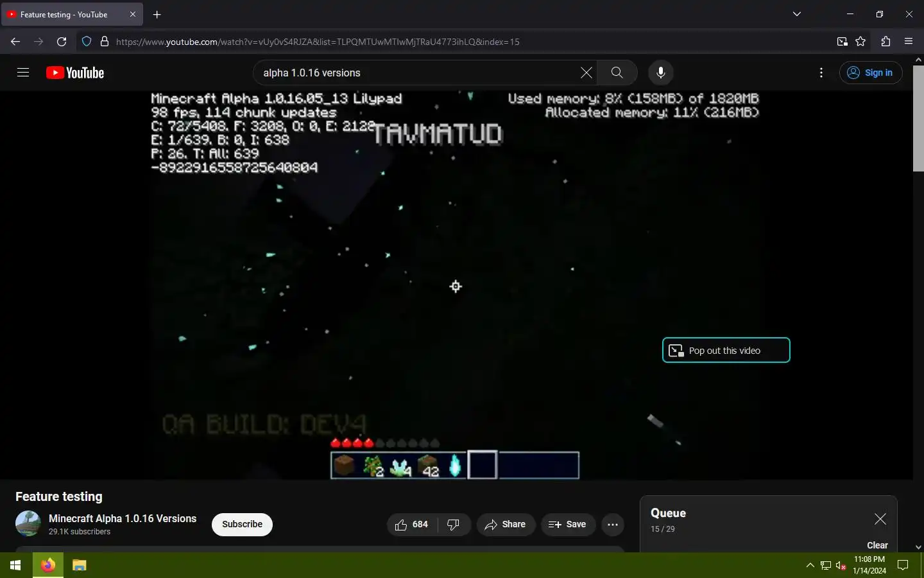Go back to the previous page
Screen dimensions: 924x578
coord(15,42)
